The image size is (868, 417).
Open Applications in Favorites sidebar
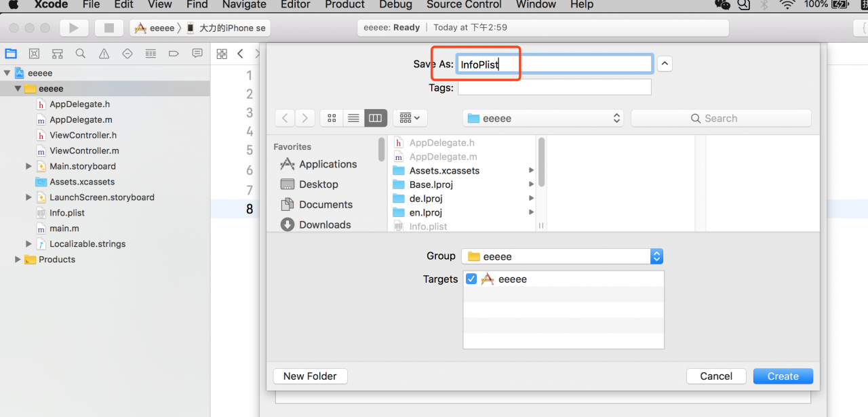coord(318,164)
